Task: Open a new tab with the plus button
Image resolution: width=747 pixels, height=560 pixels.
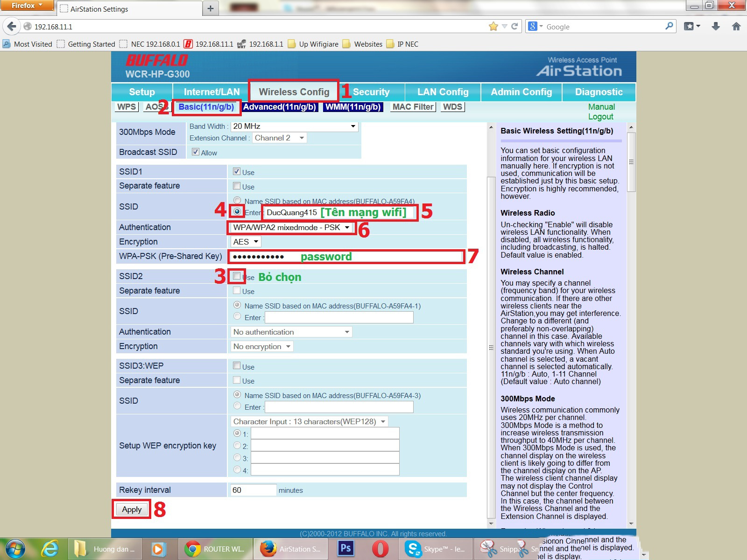Action: pyautogui.click(x=211, y=8)
